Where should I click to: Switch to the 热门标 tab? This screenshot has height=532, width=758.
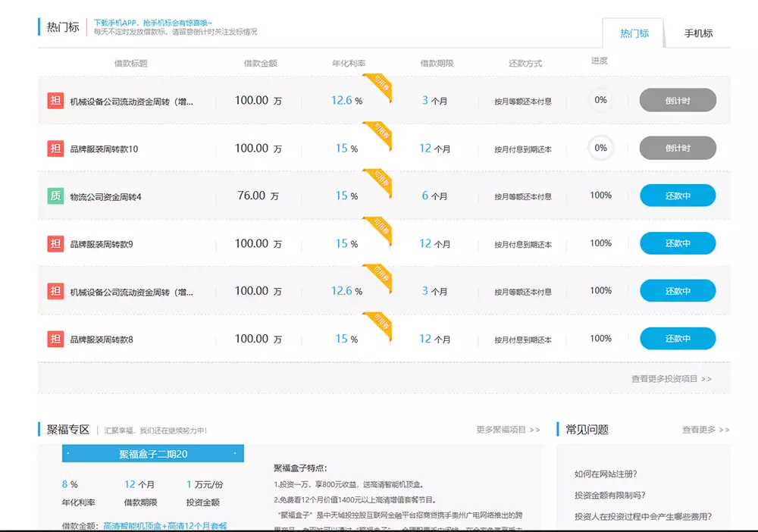coord(634,33)
